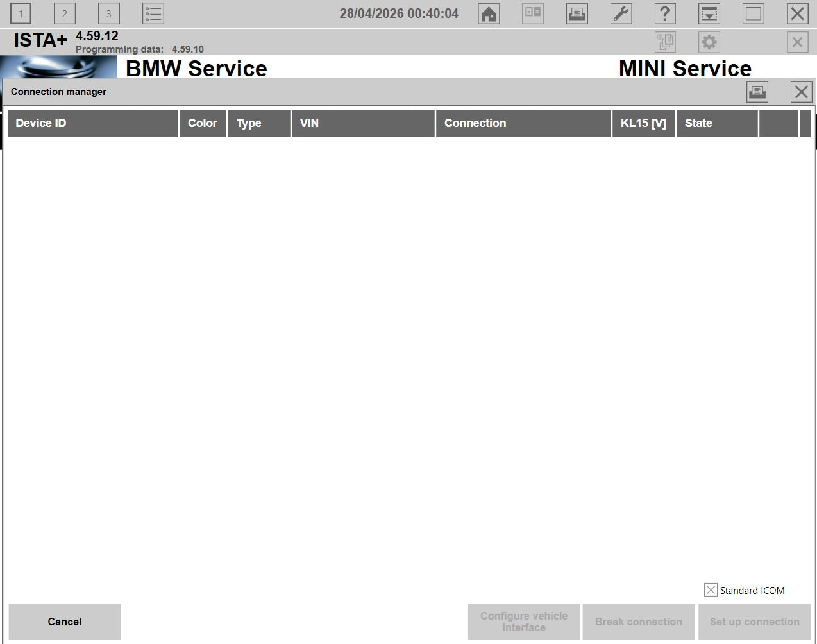817x644 pixels.
Task: Click Configure vehicle interface button
Action: coord(524,622)
